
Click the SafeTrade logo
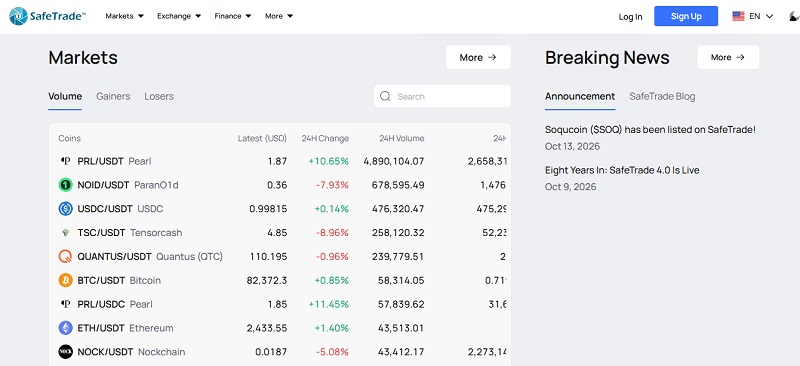(47, 16)
